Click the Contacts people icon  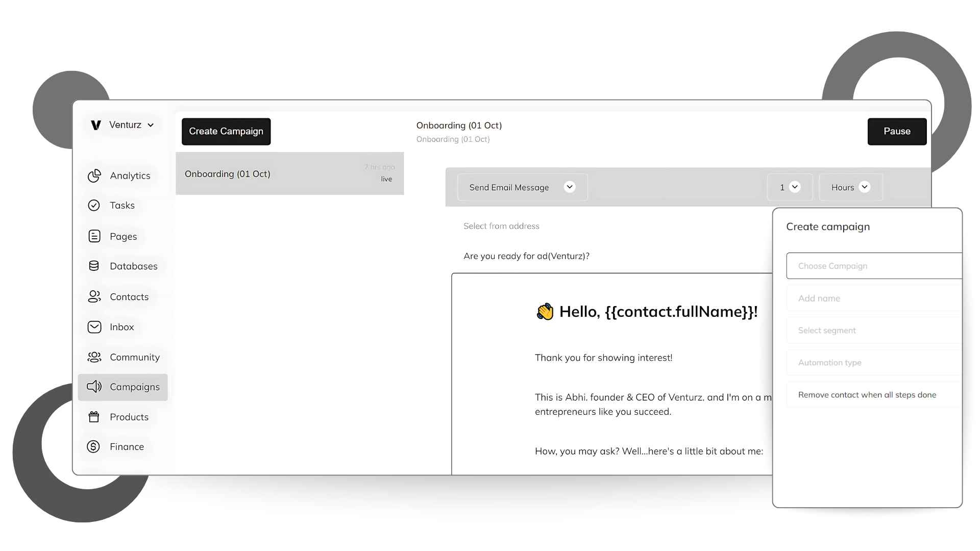pos(94,297)
